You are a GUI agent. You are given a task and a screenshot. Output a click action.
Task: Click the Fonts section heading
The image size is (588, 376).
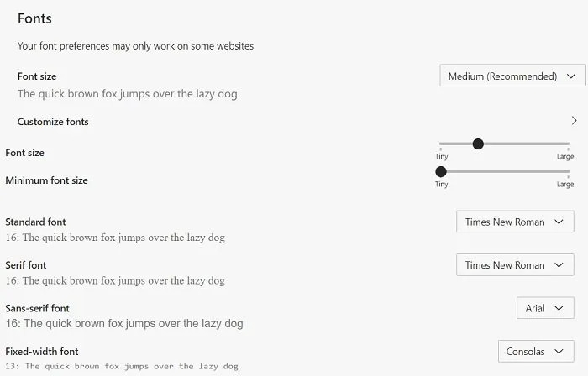[34, 17]
